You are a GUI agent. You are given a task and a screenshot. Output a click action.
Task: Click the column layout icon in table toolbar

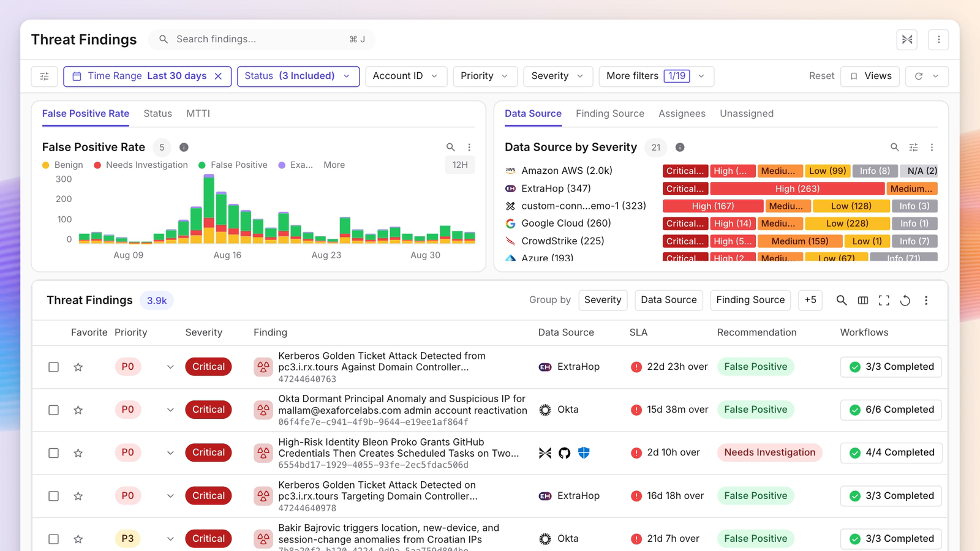[863, 301]
